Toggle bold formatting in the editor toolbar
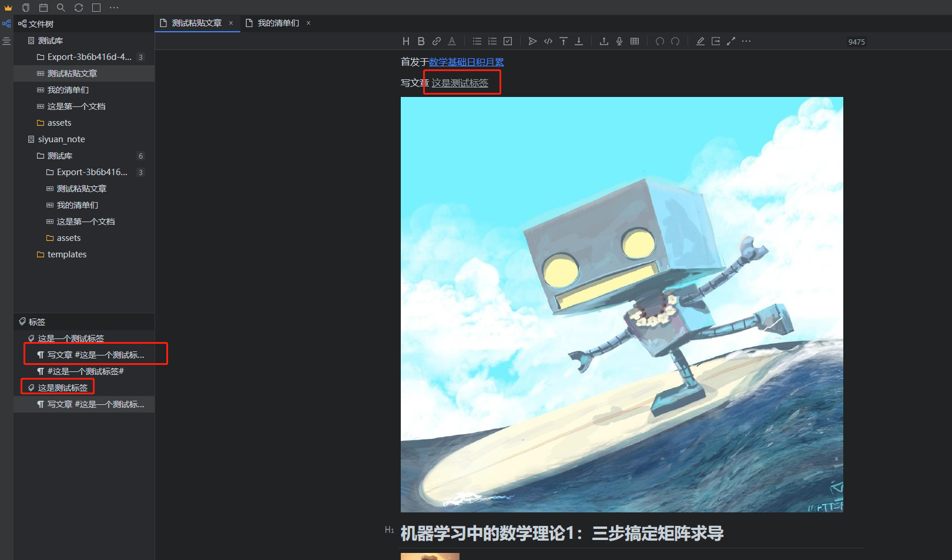 point(421,41)
